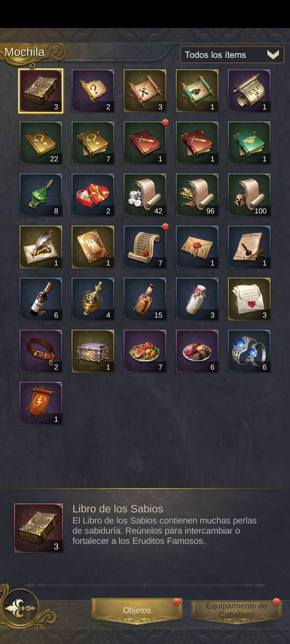Expand the filter using the chevron arrow
The image size is (290, 644).
[273, 55]
